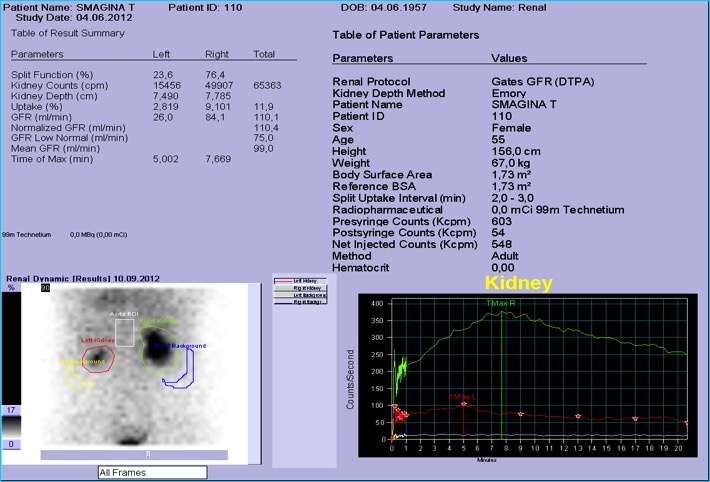Select the yellow Left Background ROI
The height and width of the screenshot is (482, 710).
68,378
